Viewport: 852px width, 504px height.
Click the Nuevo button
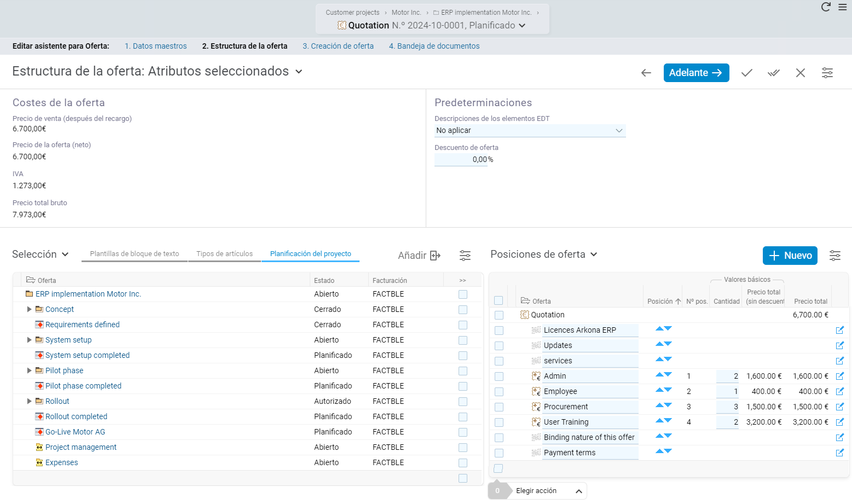(790, 256)
